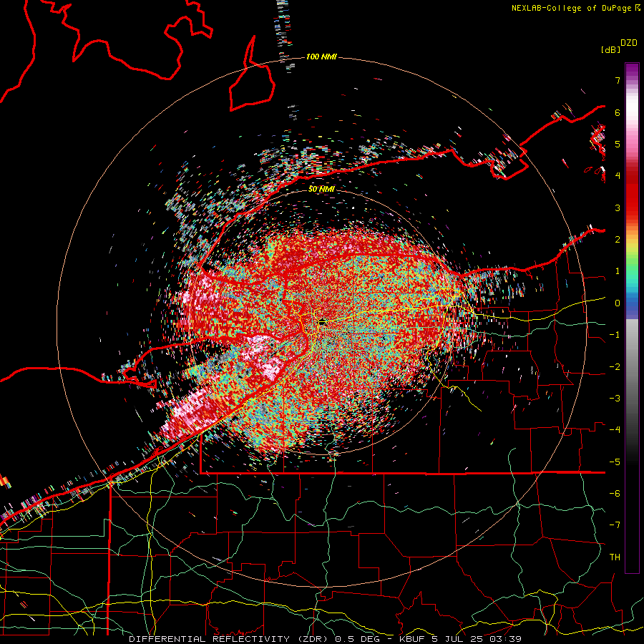The image size is (644, 644).
Task: Click the -4 dB scale value
Action: [615, 430]
